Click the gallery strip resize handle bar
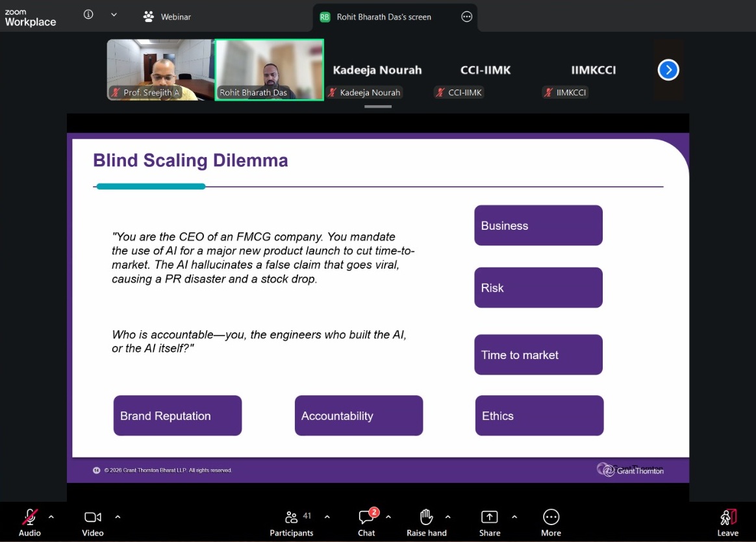 [378, 106]
